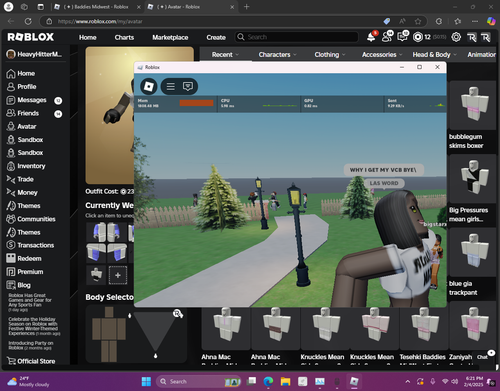500x391 pixels.
Task: Select the blue gia trackpant item
Action: (473, 262)
